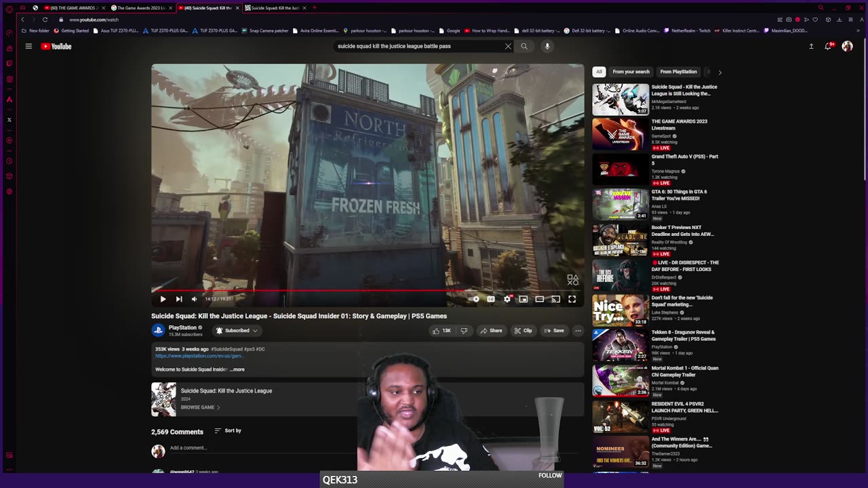Open Tekken 8 Dragunov trailer thumbnail
This screenshot has height=488, width=868.
[x=620, y=346]
